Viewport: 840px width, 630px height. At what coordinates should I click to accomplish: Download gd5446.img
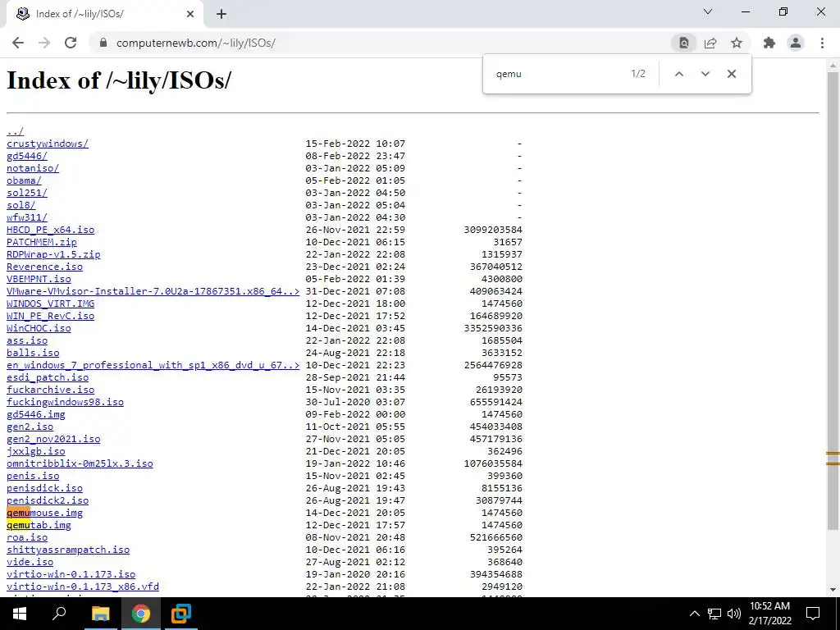[x=36, y=414]
